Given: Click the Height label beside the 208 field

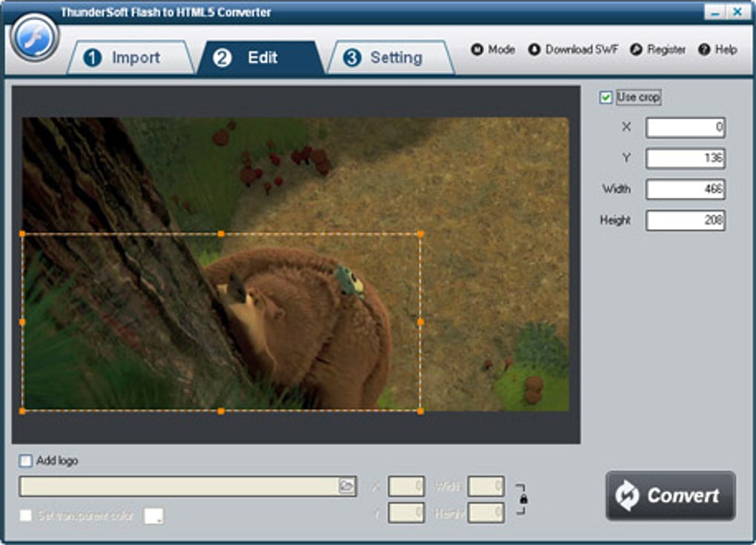Looking at the screenshot, I should point(615,220).
